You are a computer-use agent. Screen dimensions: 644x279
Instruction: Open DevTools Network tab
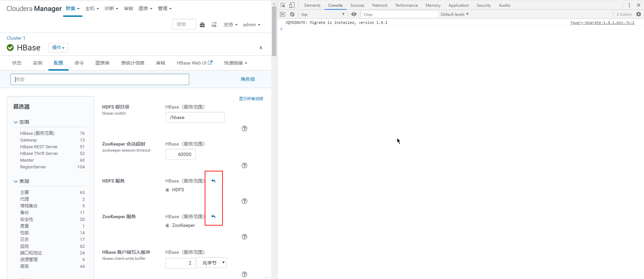point(380,5)
